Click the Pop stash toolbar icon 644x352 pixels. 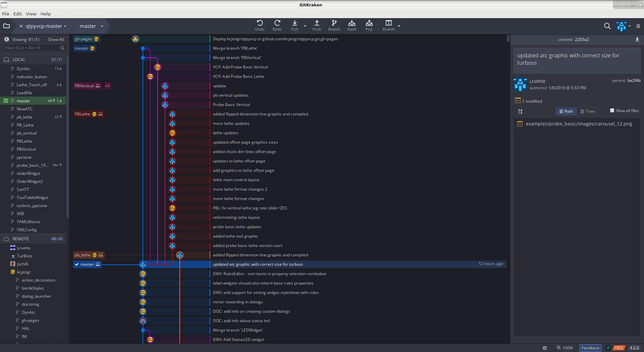(x=369, y=25)
